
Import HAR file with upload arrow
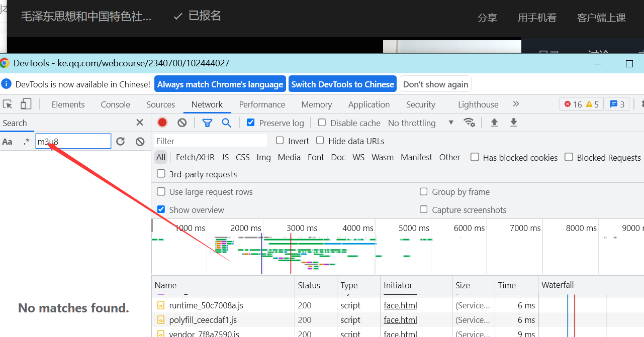[494, 123]
